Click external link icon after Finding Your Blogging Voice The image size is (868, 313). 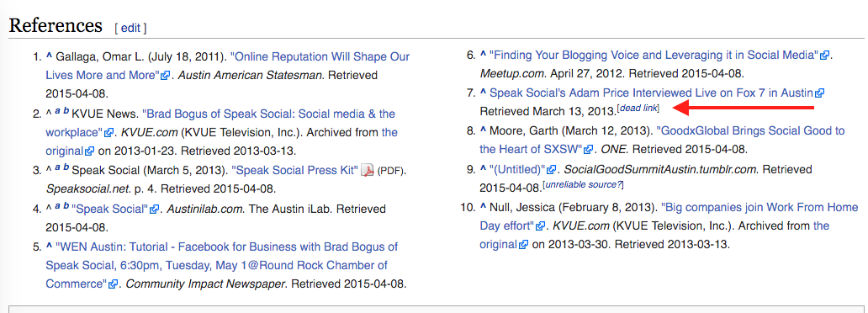[x=825, y=56]
